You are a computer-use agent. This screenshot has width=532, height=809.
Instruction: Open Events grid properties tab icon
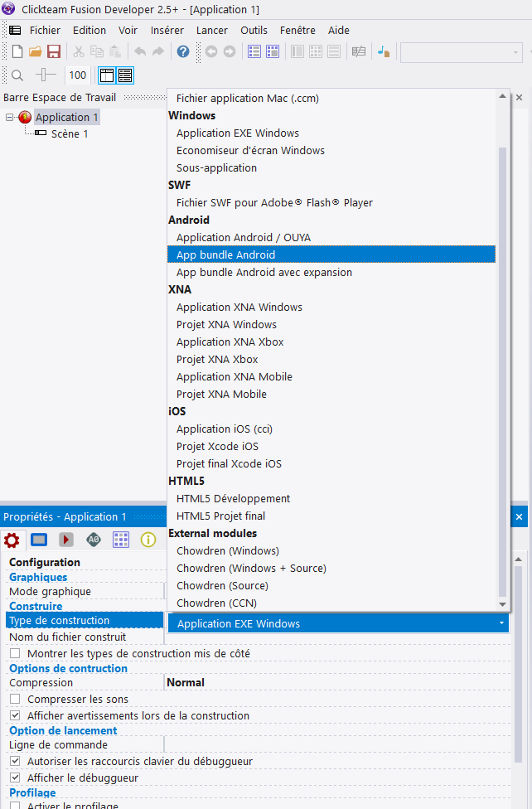[121, 540]
